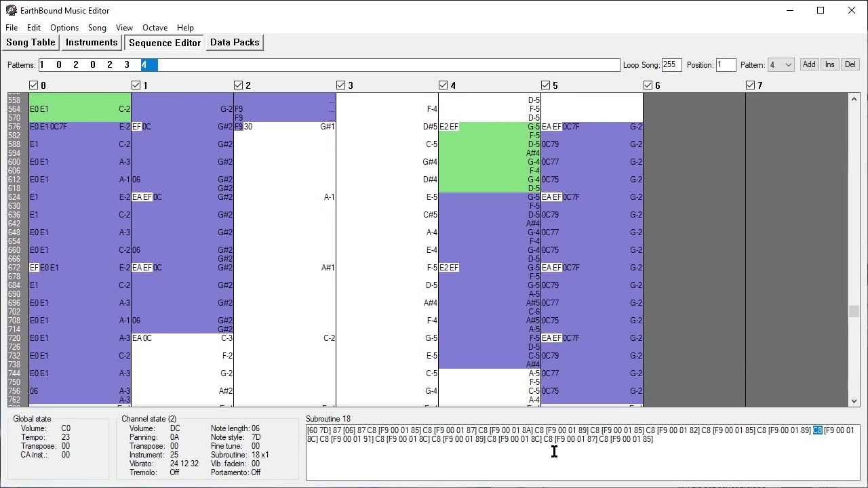Screen dimensions: 868x488
Task: Select pattern entry 3 in Patterns list
Action: (127, 65)
